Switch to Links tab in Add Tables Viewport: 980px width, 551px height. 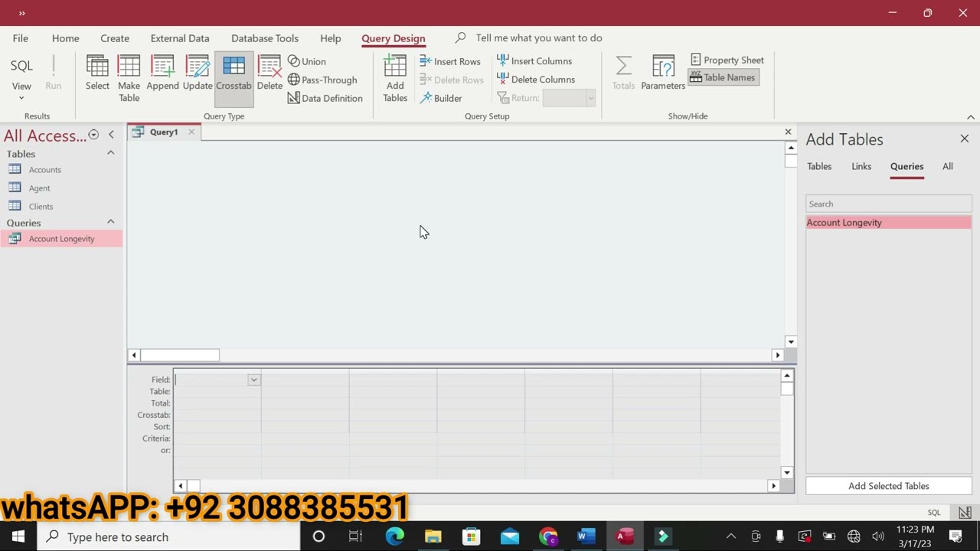[x=861, y=166]
